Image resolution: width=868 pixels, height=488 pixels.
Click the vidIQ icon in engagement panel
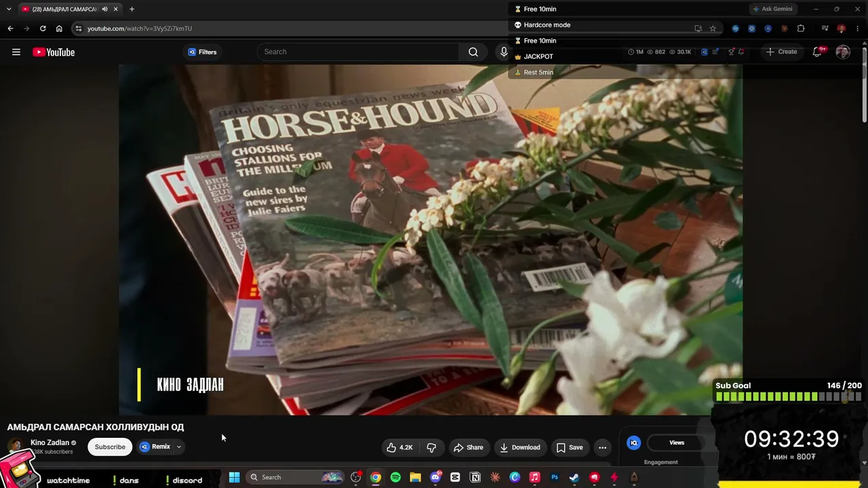634,443
